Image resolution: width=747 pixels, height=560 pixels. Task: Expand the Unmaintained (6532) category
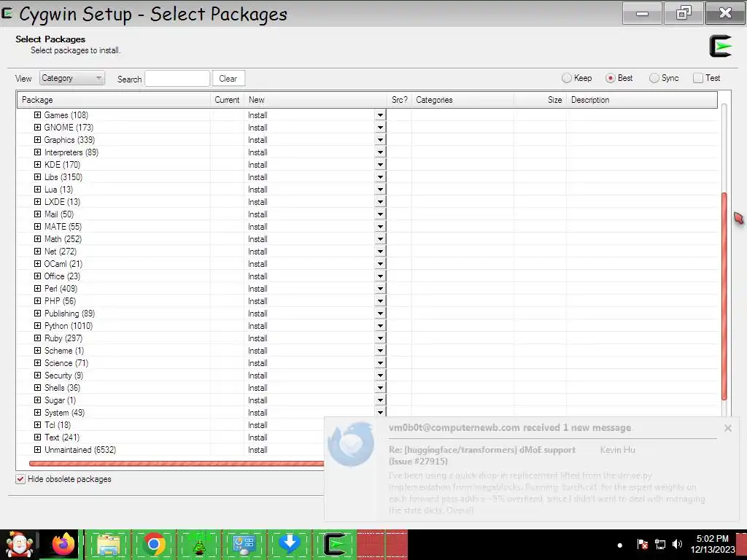point(38,449)
